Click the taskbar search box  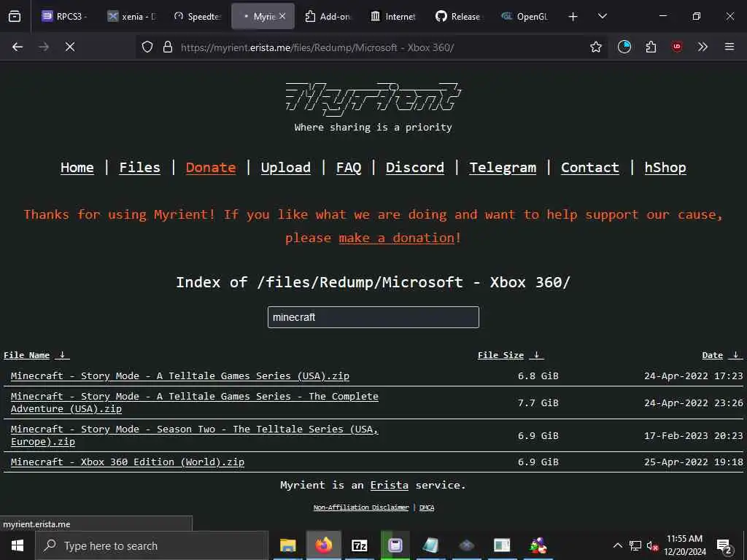click(152, 545)
